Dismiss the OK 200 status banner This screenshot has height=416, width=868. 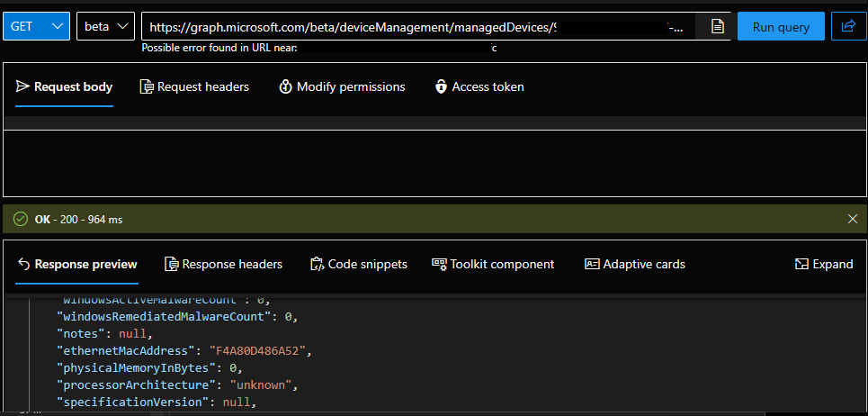tap(853, 220)
